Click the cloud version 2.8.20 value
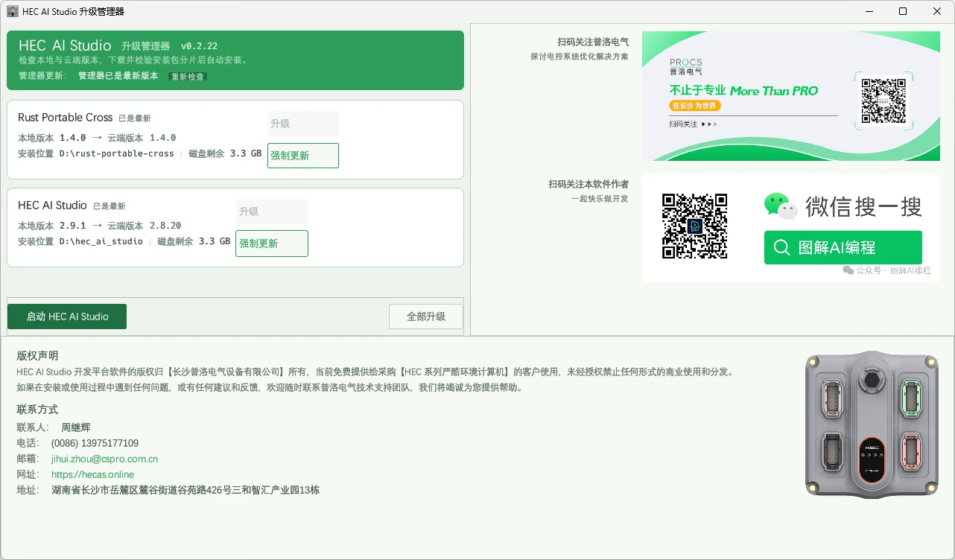The image size is (955, 560). click(x=165, y=226)
